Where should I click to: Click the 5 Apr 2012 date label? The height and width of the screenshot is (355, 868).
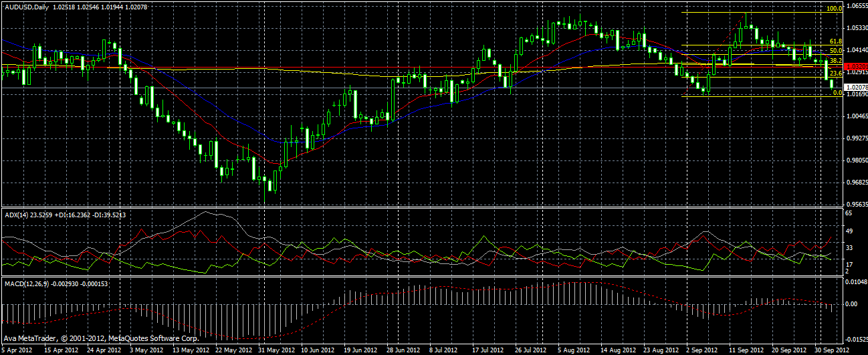17,350
